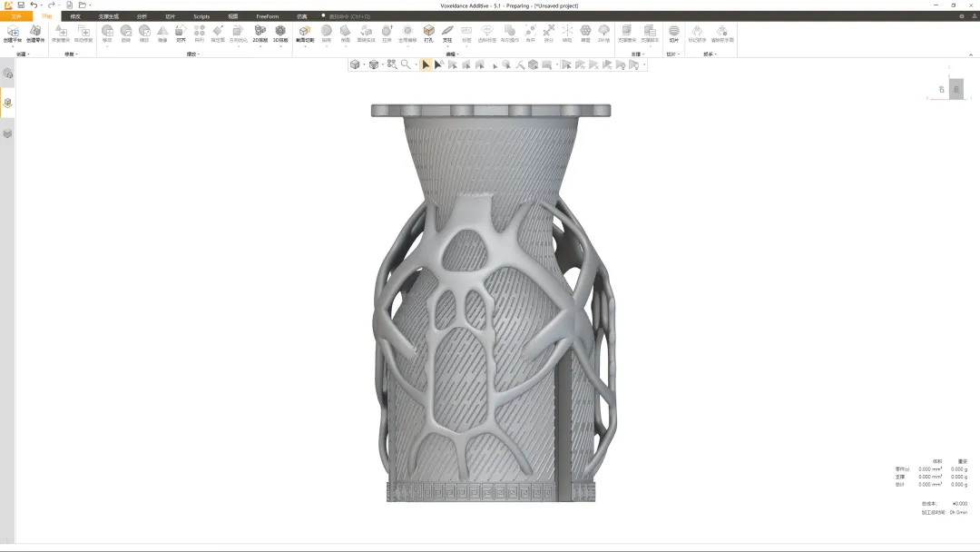This screenshot has width=980, height=552.
Task: Click the magnifier zoom icon
Action: (x=406, y=64)
